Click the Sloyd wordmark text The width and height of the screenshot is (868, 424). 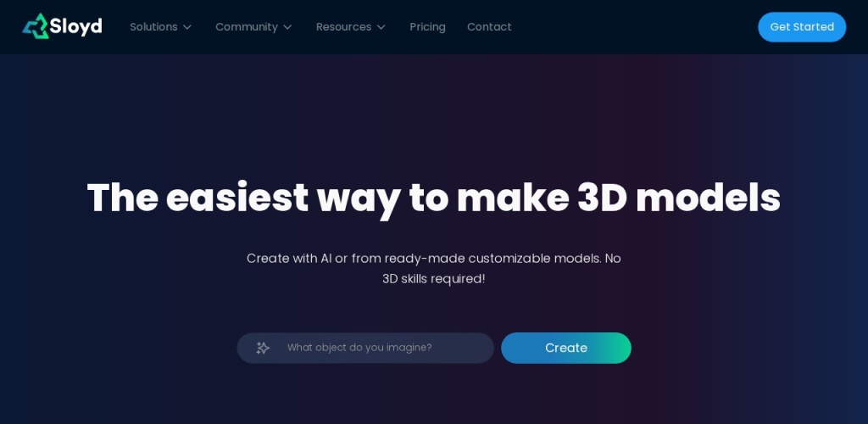[x=76, y=26]
